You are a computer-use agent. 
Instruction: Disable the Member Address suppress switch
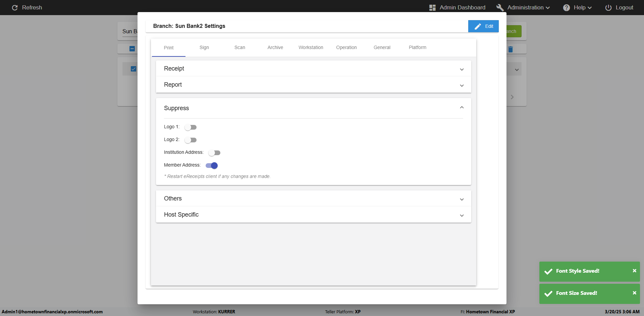tap(212, 166)
